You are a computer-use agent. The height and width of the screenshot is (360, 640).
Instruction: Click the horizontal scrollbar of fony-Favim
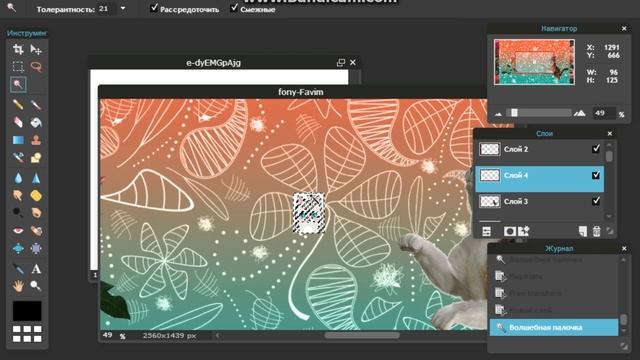(362, 336)
